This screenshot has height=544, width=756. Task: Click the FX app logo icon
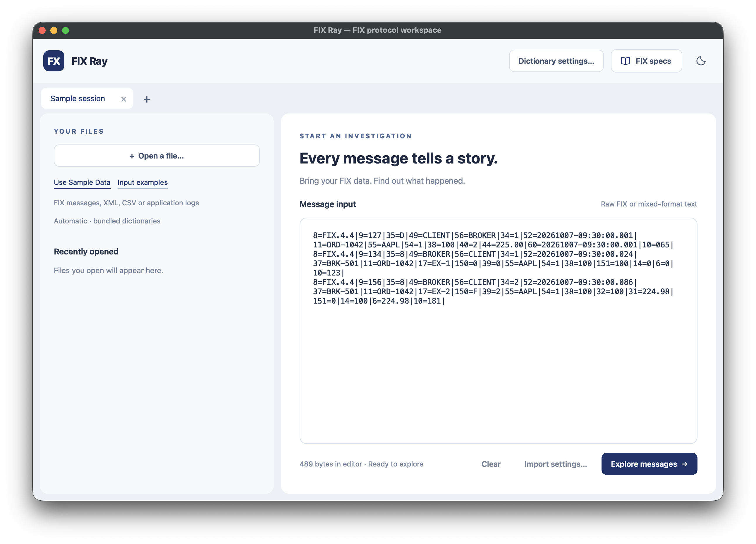[x=54, y=61]
